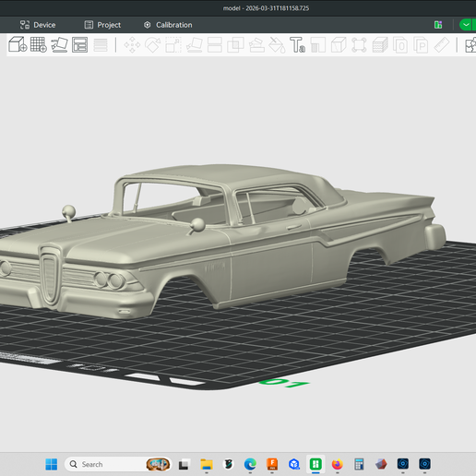The width and height of the screenshot is (476, 476).
Task: Click the green slicer app taskbar icon
Action: pos(315,464)
